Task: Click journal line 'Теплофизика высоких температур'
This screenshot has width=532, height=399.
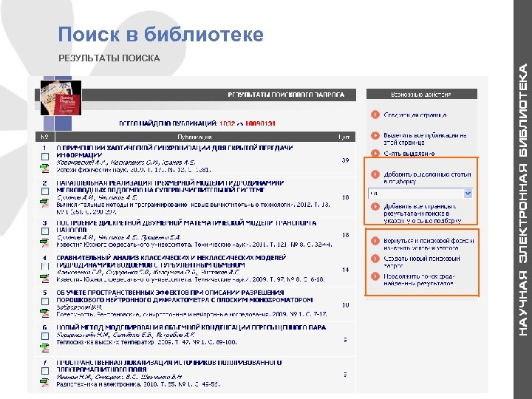Action: coord(146,342)
